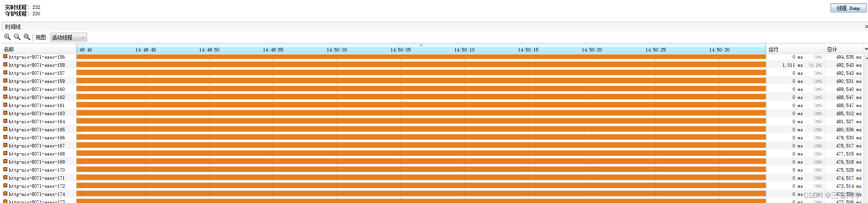Screen dimensions: 868x203
Task: Click state icon of http-nio-8071-exec-169
Action: [6, 161]
